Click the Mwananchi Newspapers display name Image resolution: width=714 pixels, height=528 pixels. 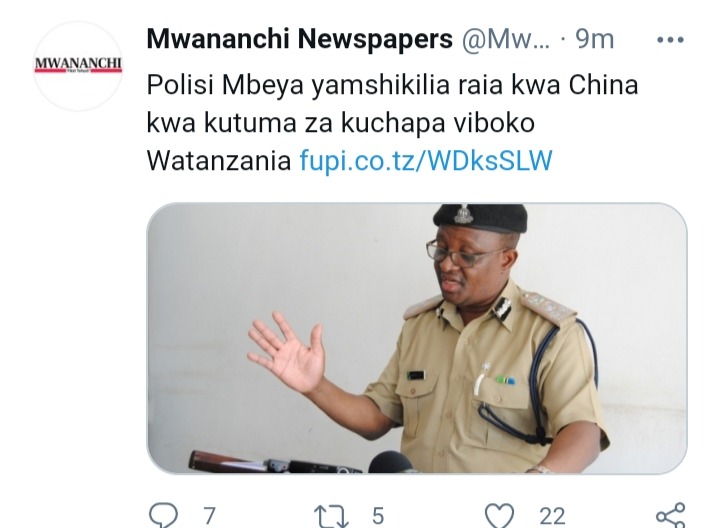coord(300,39)
